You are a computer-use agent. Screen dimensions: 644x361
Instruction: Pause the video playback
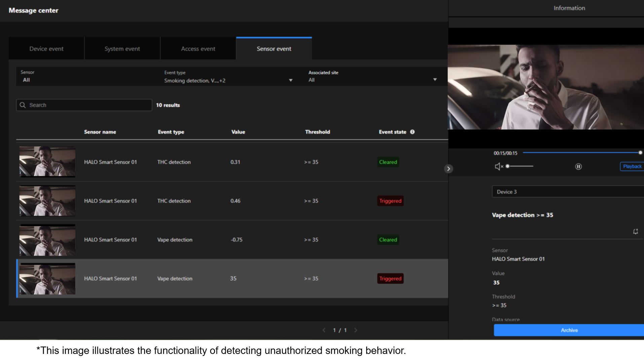pyautogui.click(x=578, y=167)
